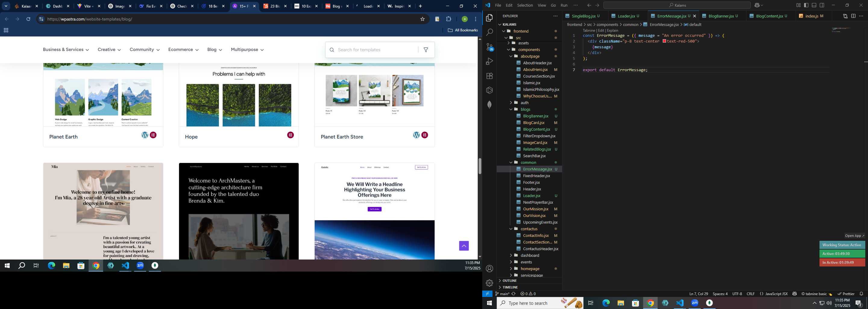Click the Chrome profile avatar icon

[x=464, y=19]
